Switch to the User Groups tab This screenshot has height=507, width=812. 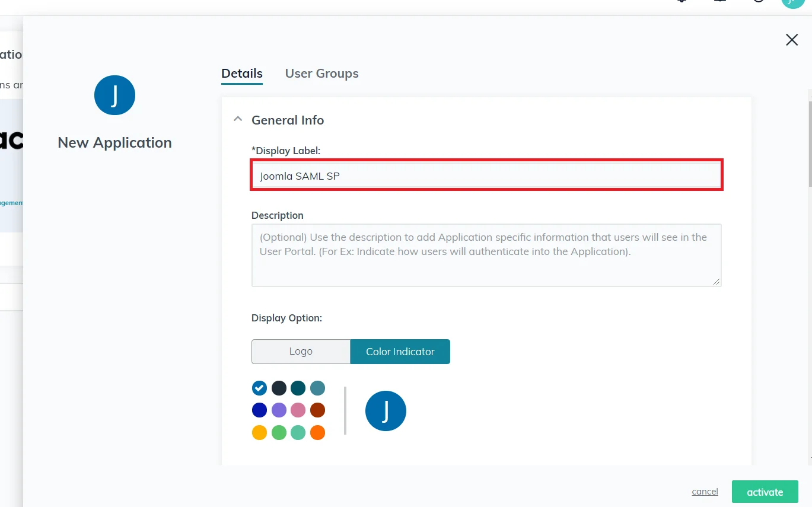(321, 74)
